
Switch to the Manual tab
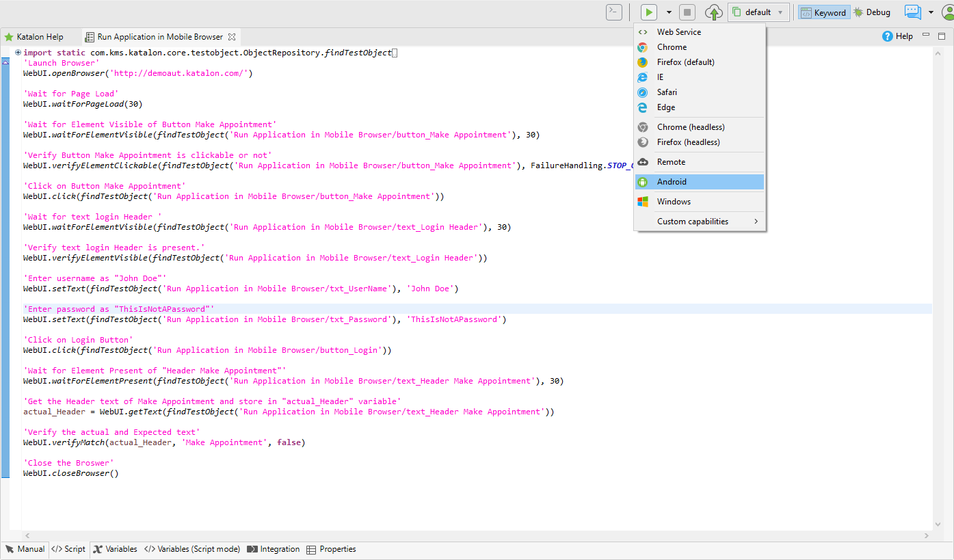pyautogui.click(x=25, y=549)
